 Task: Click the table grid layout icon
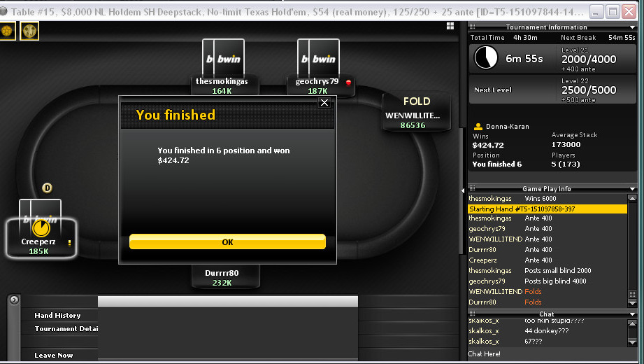pyautogui.click(x=450, y=26)
